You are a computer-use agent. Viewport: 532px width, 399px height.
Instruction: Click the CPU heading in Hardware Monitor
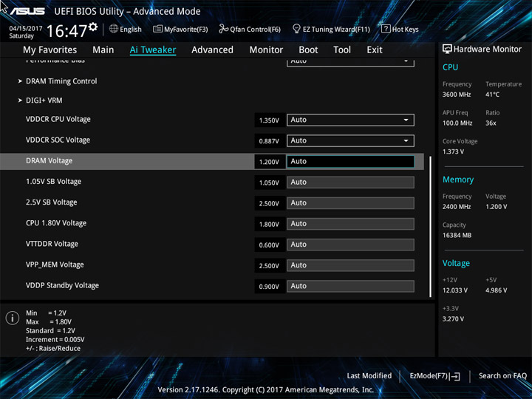click(450, 67)
